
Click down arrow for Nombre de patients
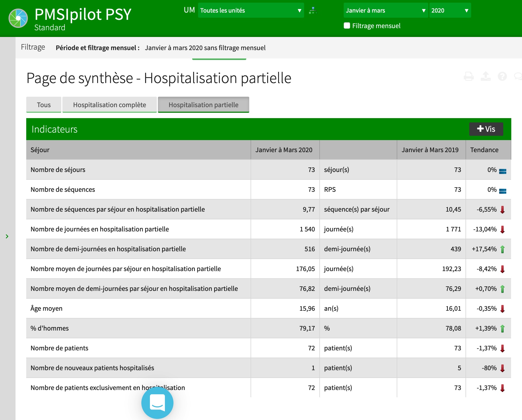[502, 348]
